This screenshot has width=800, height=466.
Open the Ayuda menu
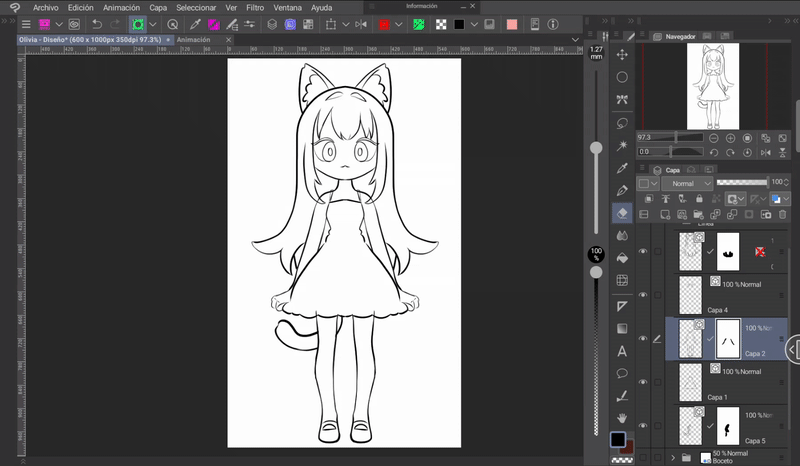click(321, 7)
